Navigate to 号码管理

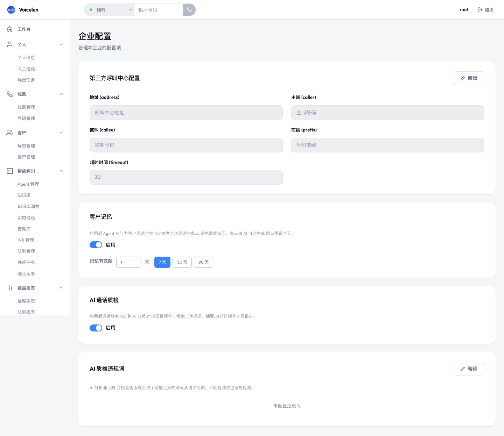[26, 118]
